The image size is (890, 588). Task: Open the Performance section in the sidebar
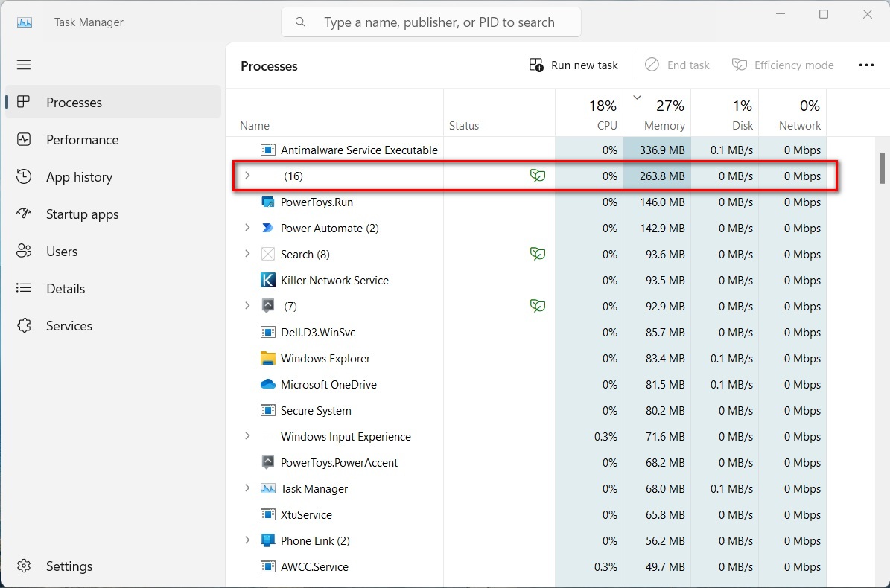click(x=82, y=139)
